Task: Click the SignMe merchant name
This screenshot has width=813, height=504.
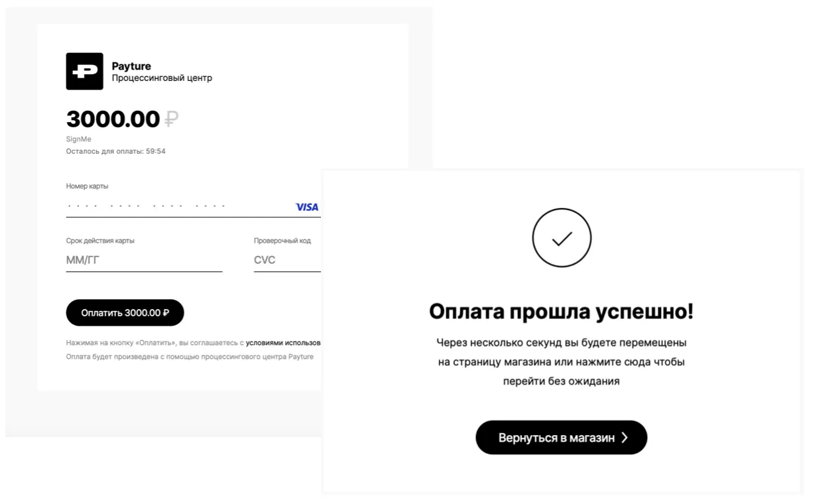Action: (x=79, y=139)
